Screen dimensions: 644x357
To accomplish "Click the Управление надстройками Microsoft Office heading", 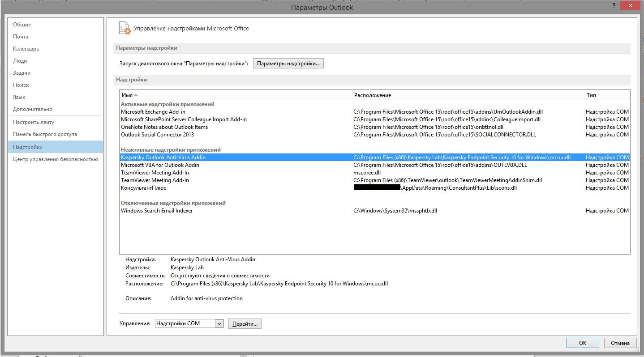I will (x=191, y=28).
